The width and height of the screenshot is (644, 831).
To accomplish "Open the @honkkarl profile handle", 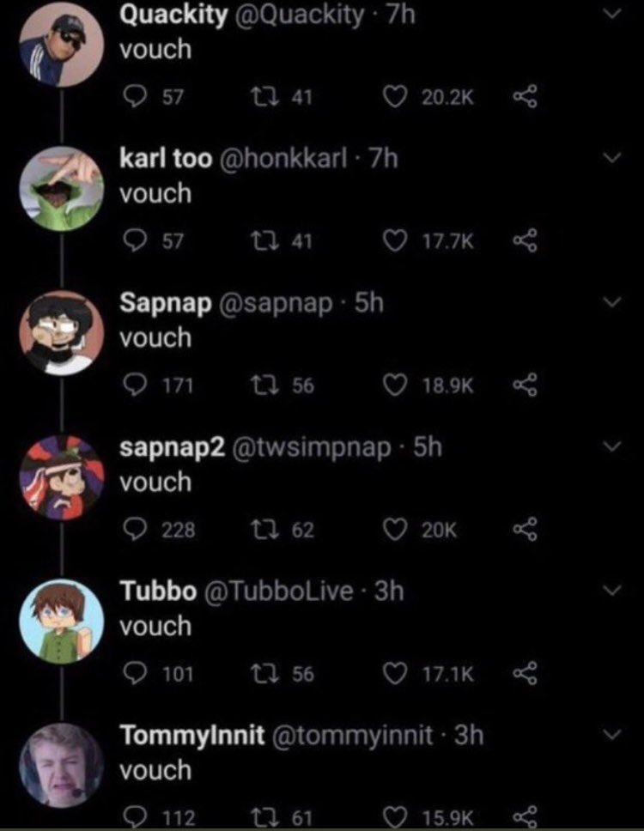I will [283, 159].
